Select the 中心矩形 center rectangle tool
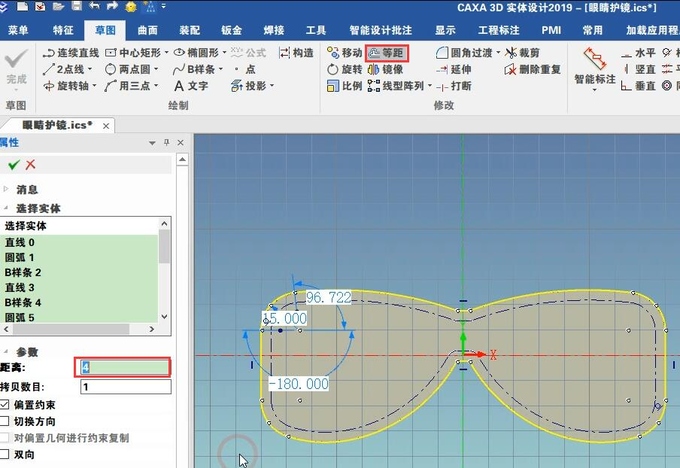 click(134, 53)
